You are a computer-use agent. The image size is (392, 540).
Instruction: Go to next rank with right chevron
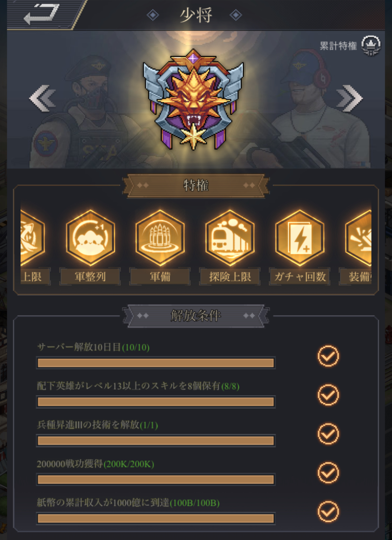349,98
